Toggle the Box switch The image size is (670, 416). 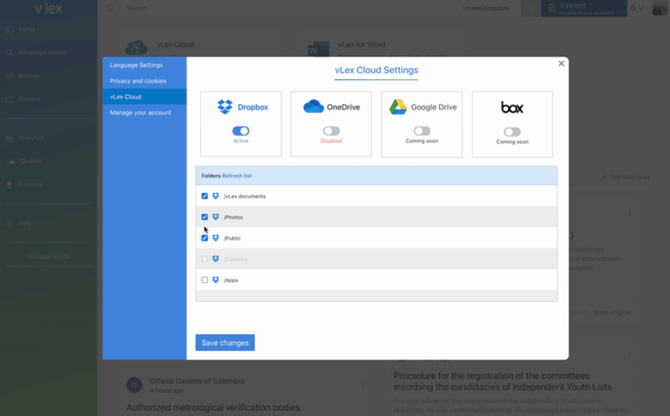tap(512, 132)
